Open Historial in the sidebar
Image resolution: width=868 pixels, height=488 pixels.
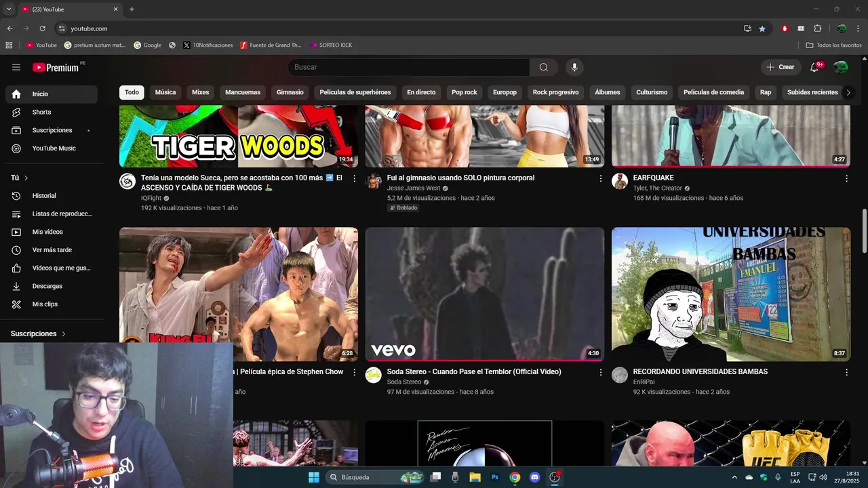pyautogui.click(x=52, y=196)
